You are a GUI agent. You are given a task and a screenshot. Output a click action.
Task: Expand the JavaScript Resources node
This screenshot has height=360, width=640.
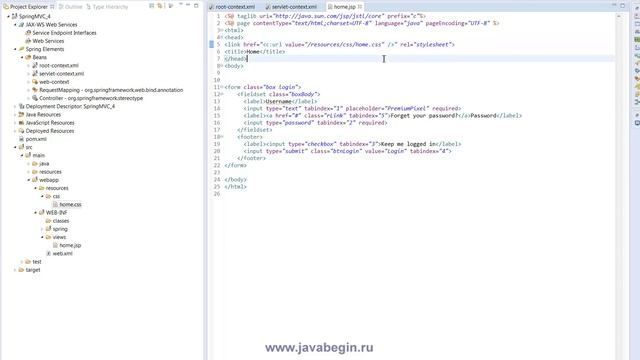15,122
